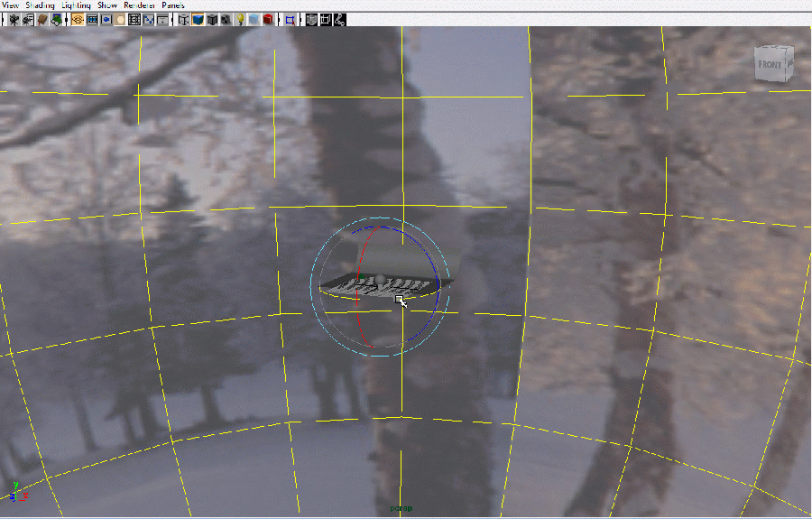Click the red cube toolbar icon
The width and height of the screenshot is (812, 519).
[x=269, y=19]
